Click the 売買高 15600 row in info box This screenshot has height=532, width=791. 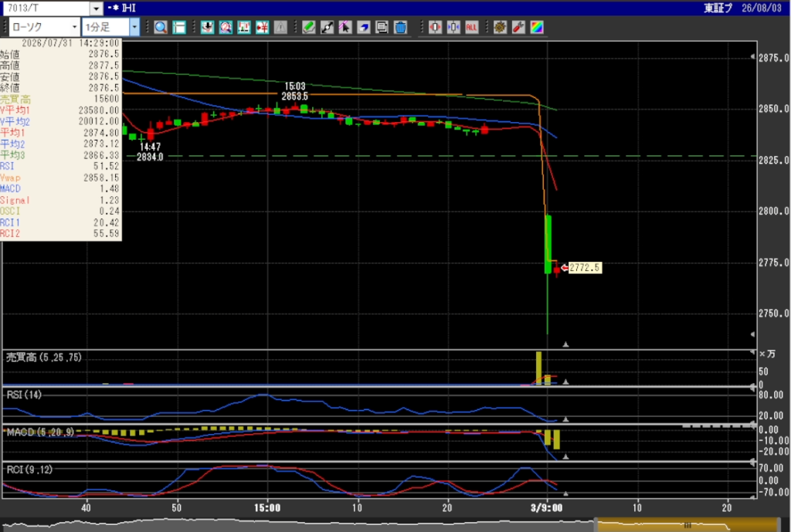pyautogui.click(x=60, y=99)
